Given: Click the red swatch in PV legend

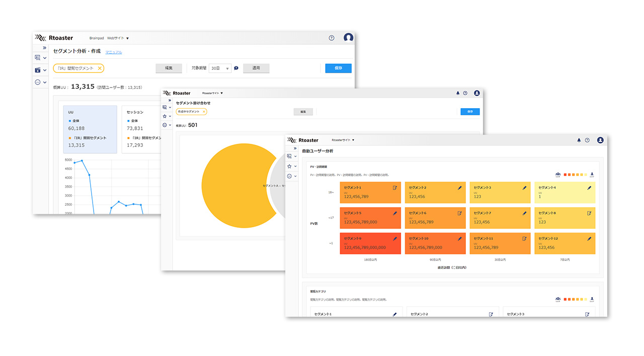Looking at the screenshot, I should point(566,174).
